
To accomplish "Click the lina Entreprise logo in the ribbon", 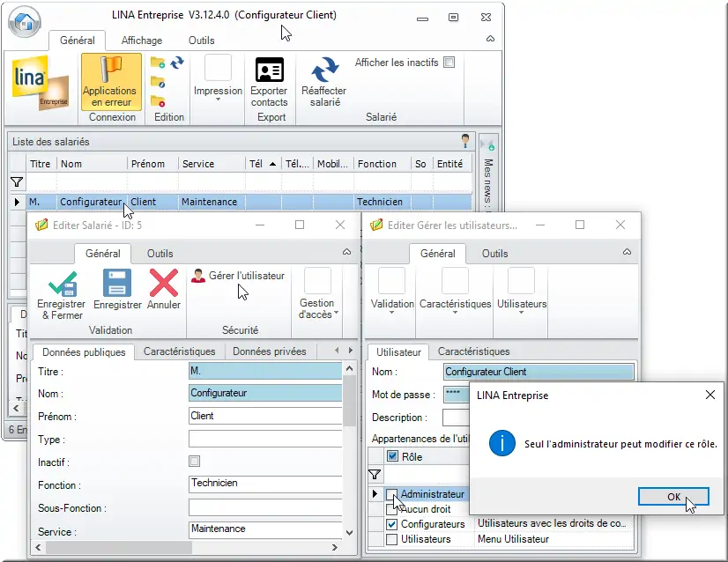I will tap(41, 84).
